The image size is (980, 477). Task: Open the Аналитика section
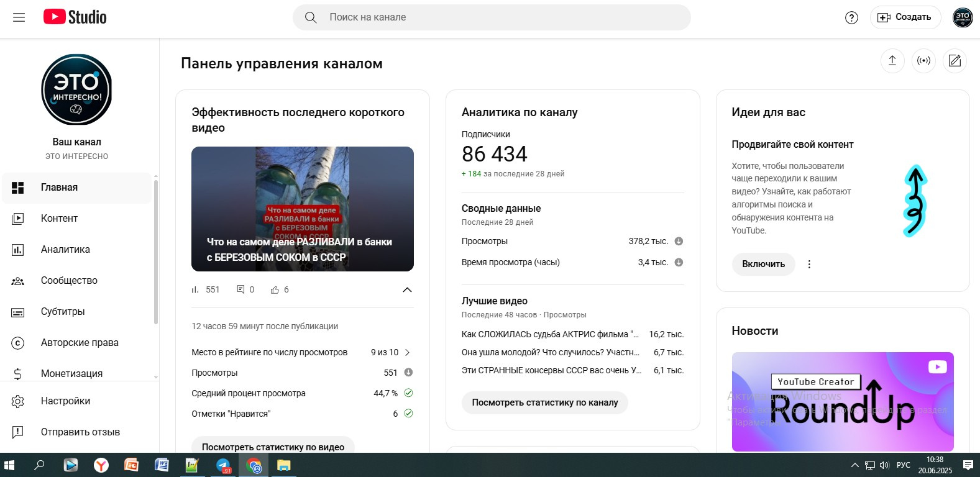pos(76,250)
